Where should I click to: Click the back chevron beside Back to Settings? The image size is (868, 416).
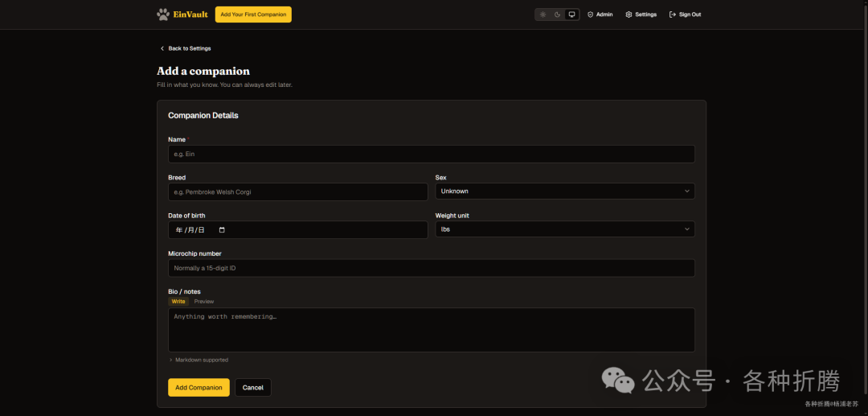(x=162, y=48)
